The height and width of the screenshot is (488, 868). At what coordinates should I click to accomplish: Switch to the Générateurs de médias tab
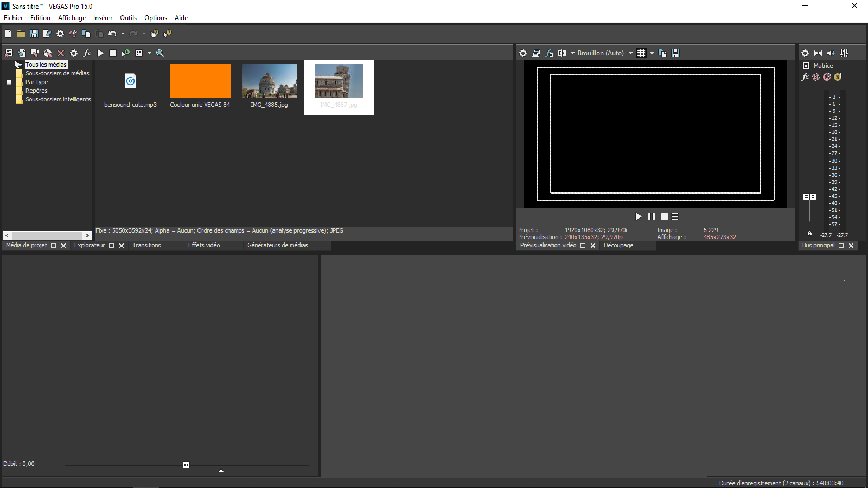[x=277, y=246]
